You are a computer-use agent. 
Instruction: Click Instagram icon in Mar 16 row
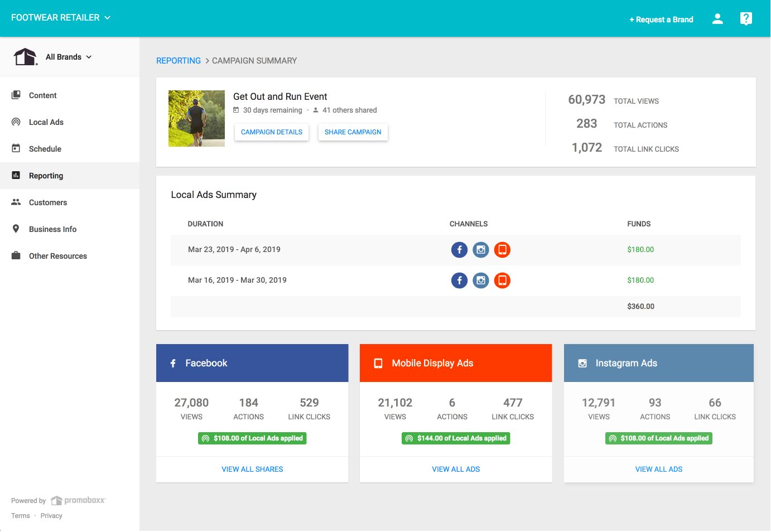click(481, 280)
